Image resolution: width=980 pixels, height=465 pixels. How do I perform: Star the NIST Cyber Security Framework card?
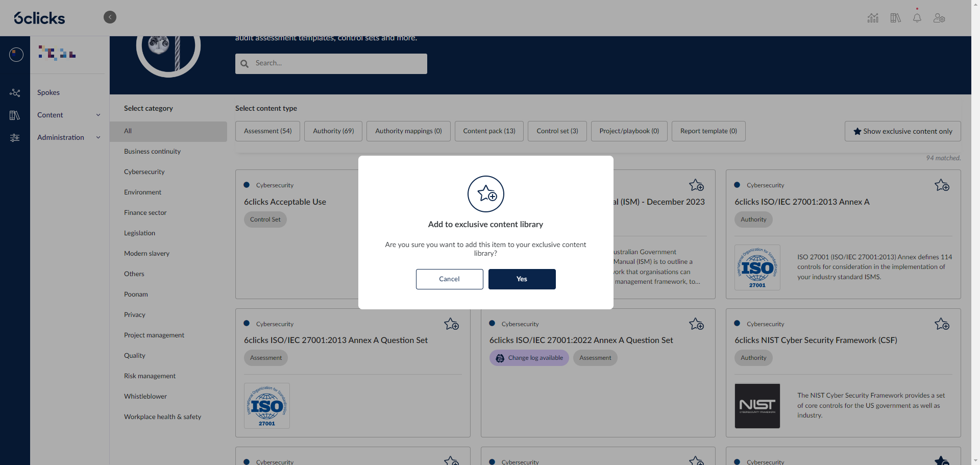tap(942, 324)
